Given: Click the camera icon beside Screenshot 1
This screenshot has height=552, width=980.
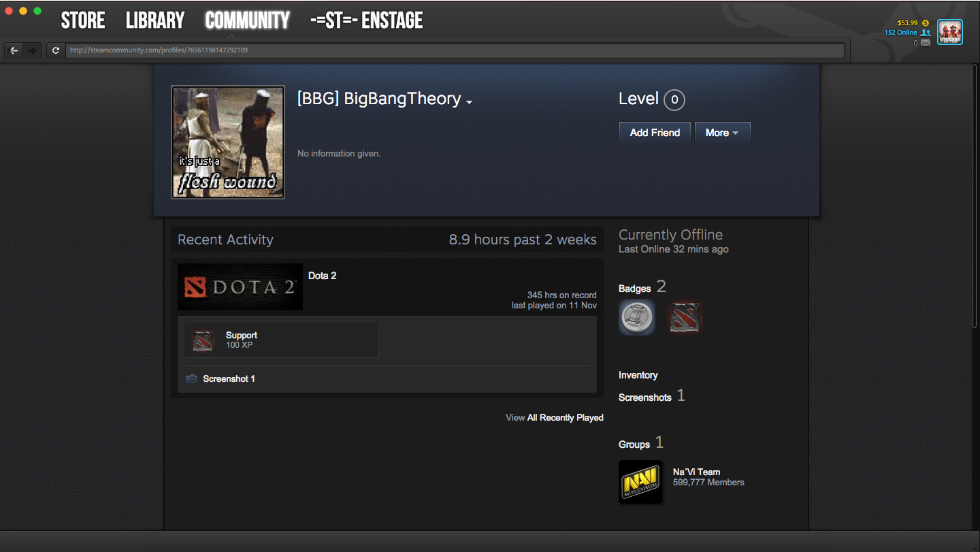Looking at the screenshot, I should pyautogui.click(x=192, y=379).
